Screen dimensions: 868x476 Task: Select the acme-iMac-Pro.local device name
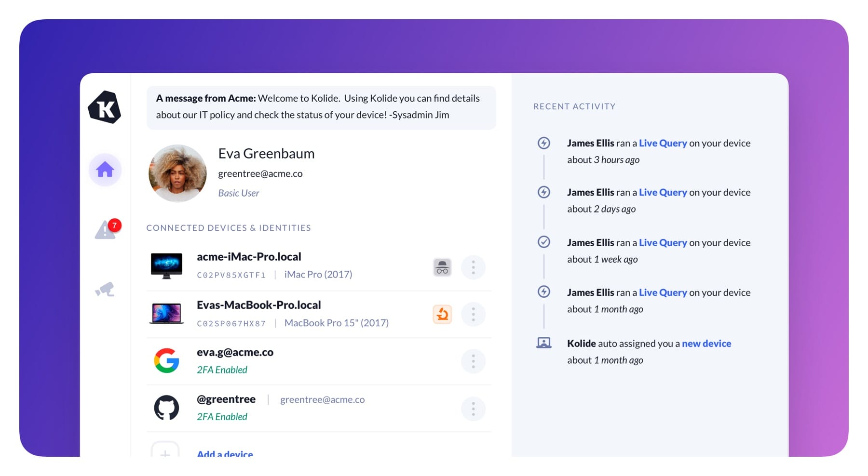(x=249, y=257)
